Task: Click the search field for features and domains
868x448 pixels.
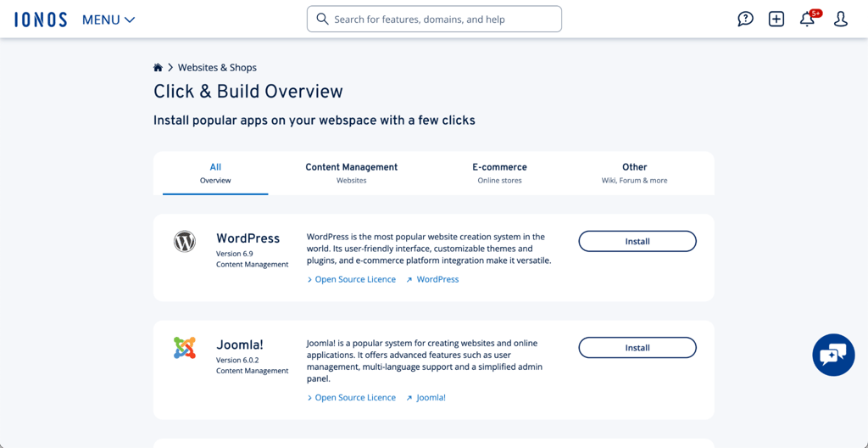Action: tap(434, 19)
